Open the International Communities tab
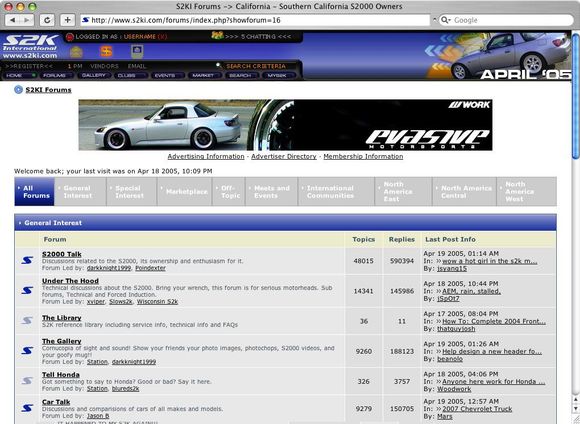This screenshot has width=580, height=424. 336,192
